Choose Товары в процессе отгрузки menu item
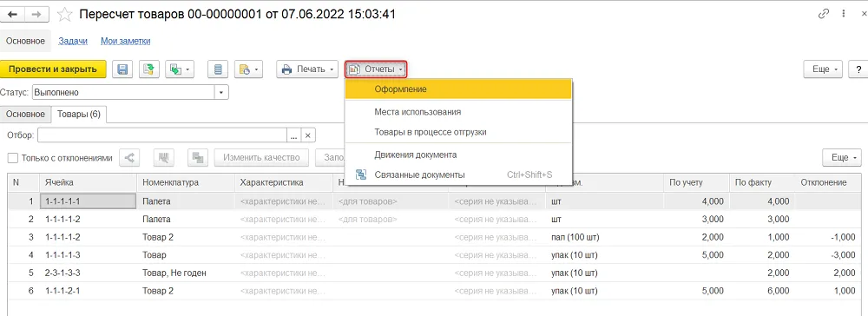 (457, 132)
